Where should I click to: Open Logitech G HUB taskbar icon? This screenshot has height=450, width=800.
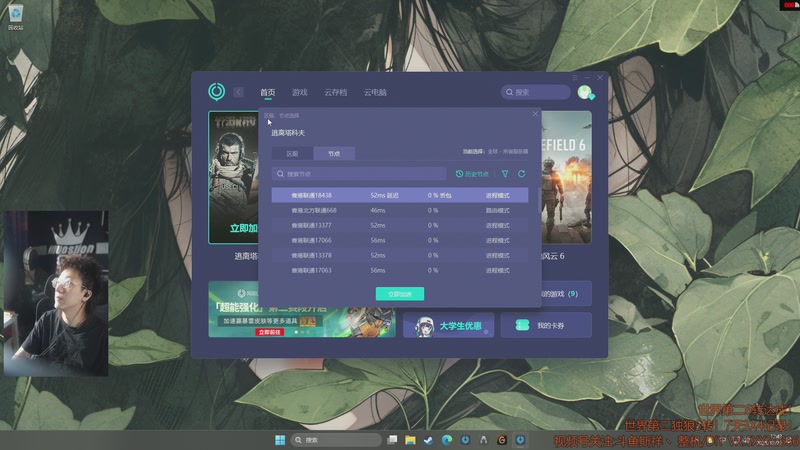(502, 440)
